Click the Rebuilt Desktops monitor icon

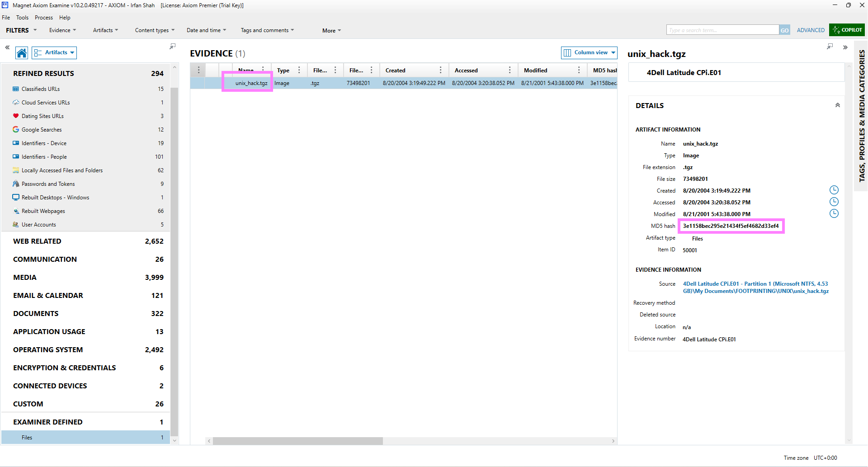pos(16,198)
